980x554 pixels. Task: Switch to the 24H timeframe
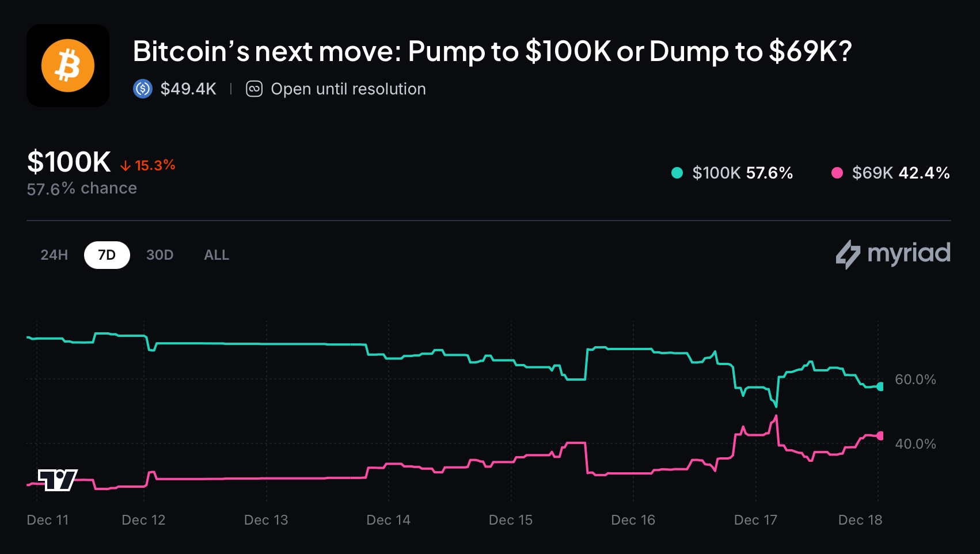53,255
